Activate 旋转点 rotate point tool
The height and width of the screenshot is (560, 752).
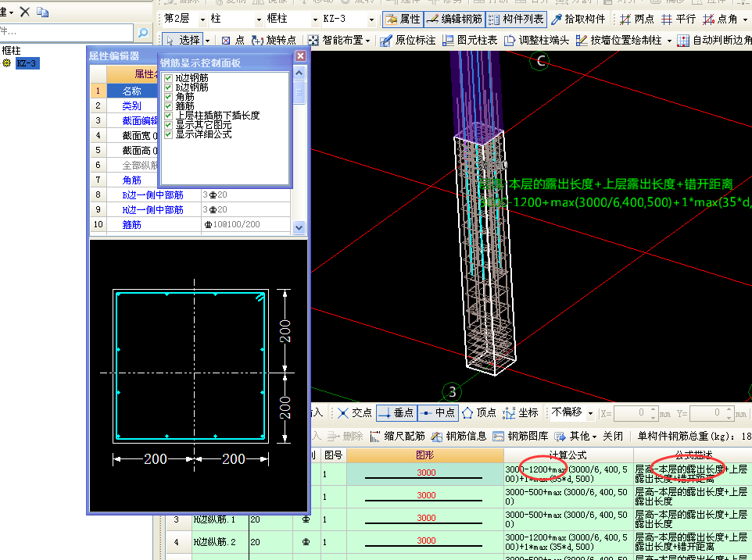pyautogui.click(x=274, y=41)
